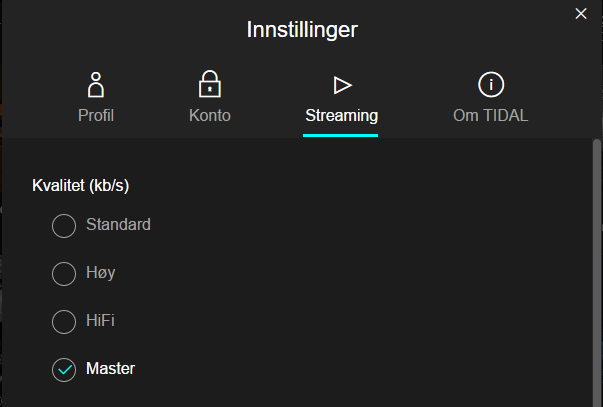Viewport: 603px width, 407px height.
Task: Close the Innstillinger dialog with X
Action: pos(581,13)
